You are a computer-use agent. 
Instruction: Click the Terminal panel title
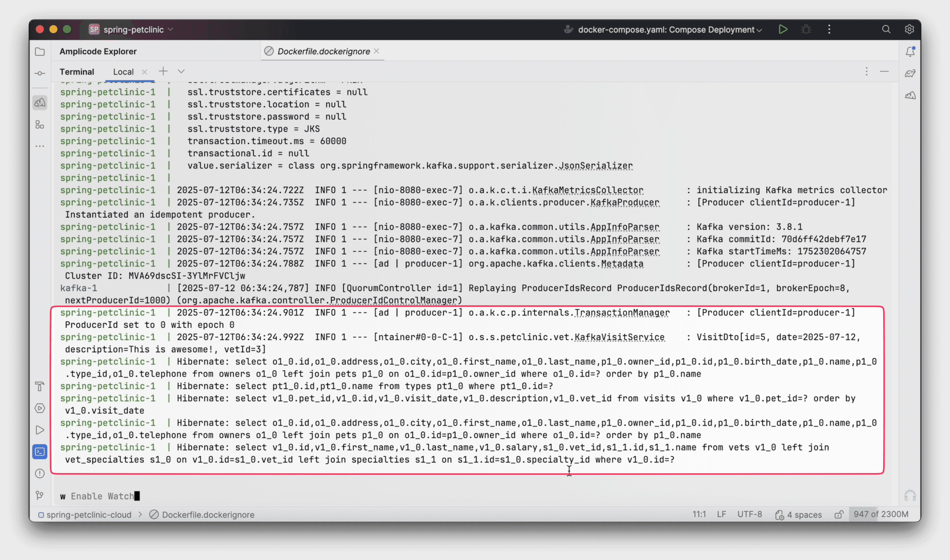[x=77, y=72]
